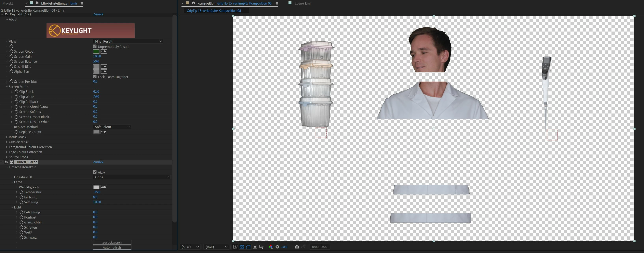Screen dimensions: 644x253
Task: Open the Replace Method Soft Colour dropdown
Action: point(112,127)
